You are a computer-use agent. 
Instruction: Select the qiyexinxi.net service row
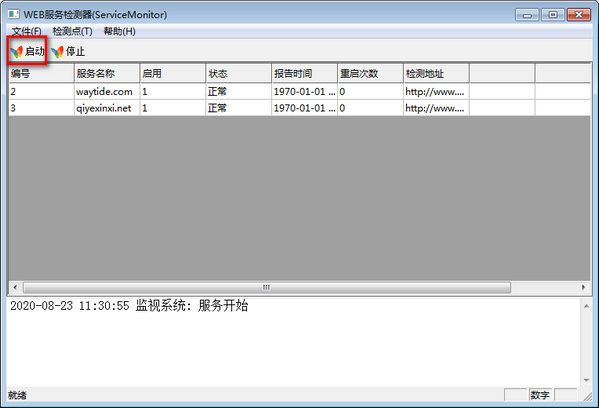click(300, 108)
